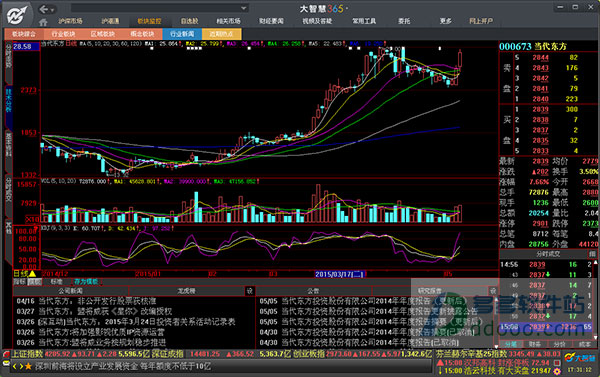
Task: Open the 大智慧 logo button top-left
Action: pos(17,15)
